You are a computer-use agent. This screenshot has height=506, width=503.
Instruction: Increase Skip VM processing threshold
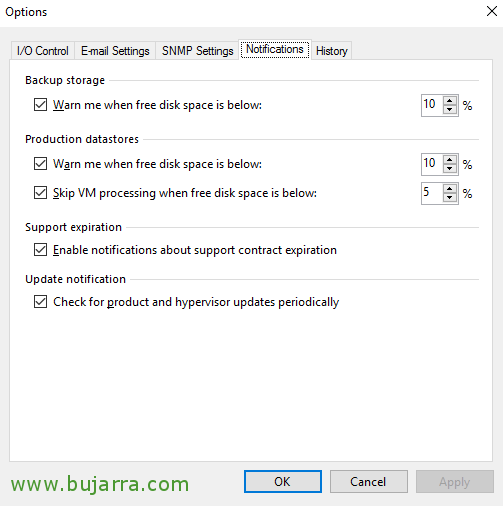point(450,189)
